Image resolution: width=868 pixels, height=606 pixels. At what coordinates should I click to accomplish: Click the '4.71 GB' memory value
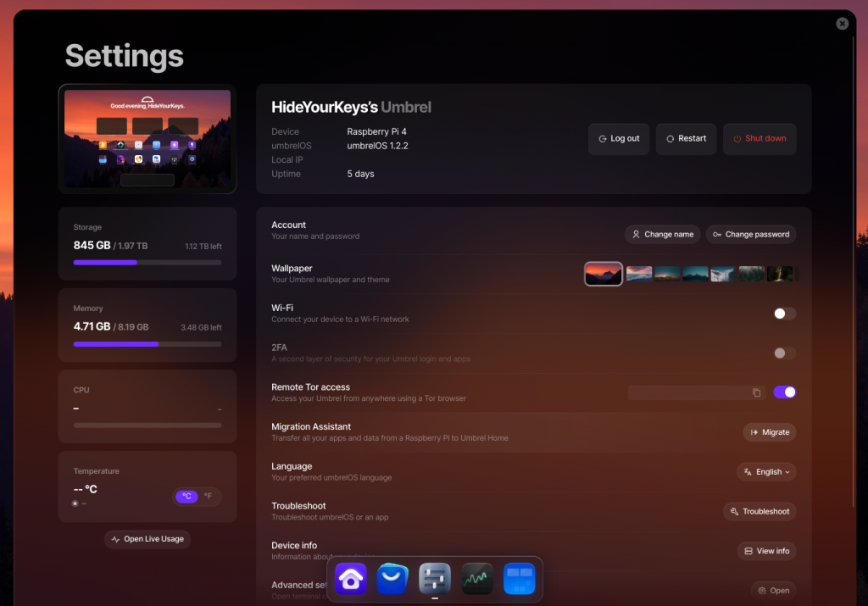coord(92,326)
